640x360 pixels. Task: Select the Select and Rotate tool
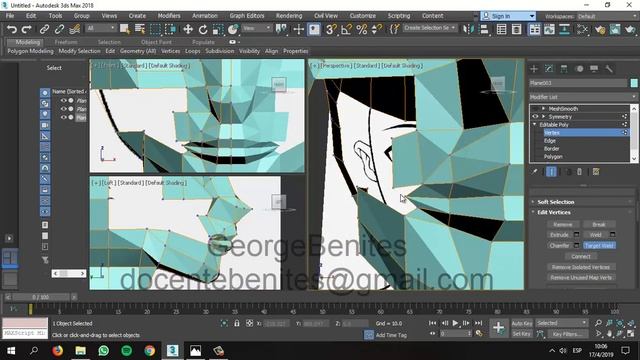pos(203,29)
